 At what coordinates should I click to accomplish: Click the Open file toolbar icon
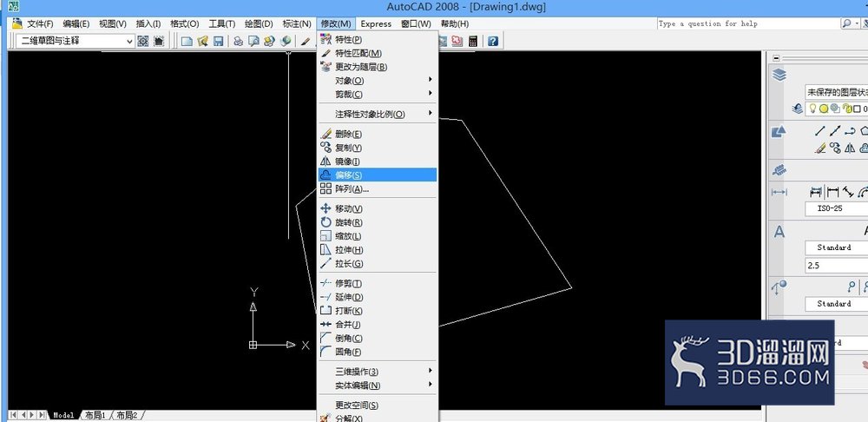tap(202, 41)
